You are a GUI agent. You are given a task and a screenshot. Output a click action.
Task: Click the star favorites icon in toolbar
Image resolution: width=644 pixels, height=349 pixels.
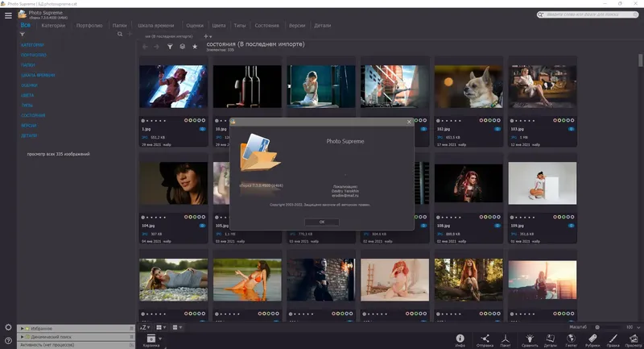tap(195, 47)
